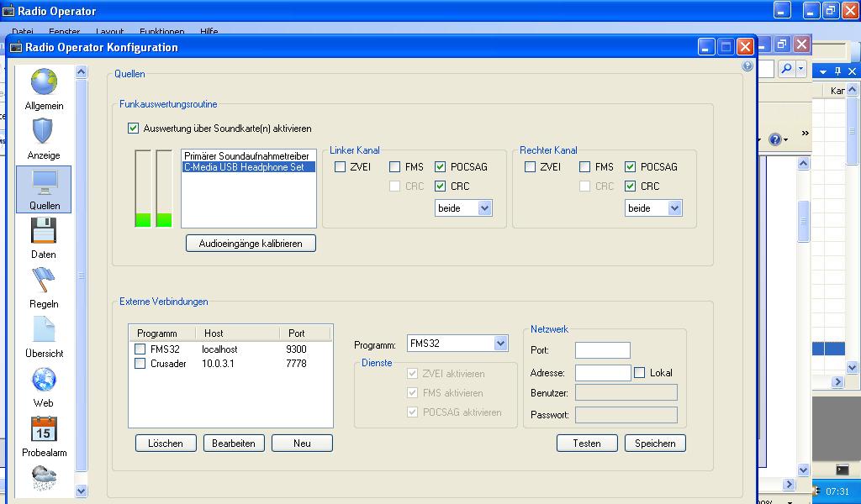The image size is (861, 504).
Task: Open the Probealarm calendar section
Action: (44, 435)
